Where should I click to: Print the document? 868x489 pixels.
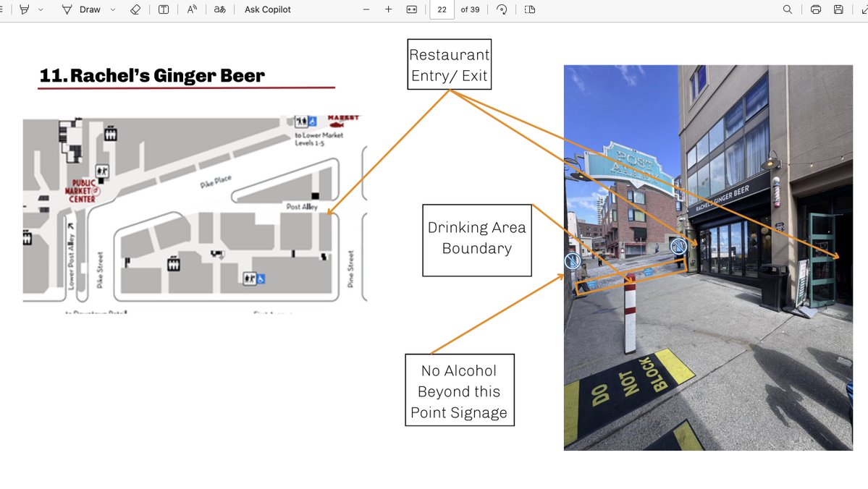(815, 9)
